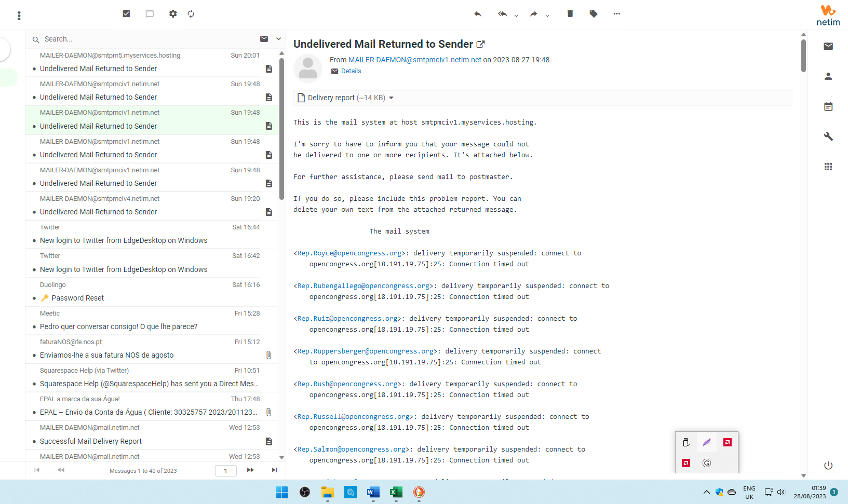Open the message in a new window

pyautogui.click(x=481, y=44)
